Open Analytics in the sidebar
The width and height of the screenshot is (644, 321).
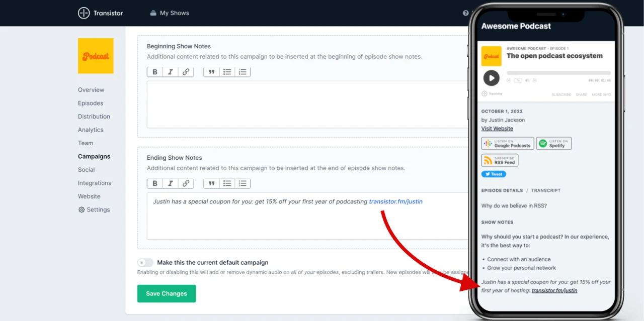pyautogui.click(x=91, y=130)
